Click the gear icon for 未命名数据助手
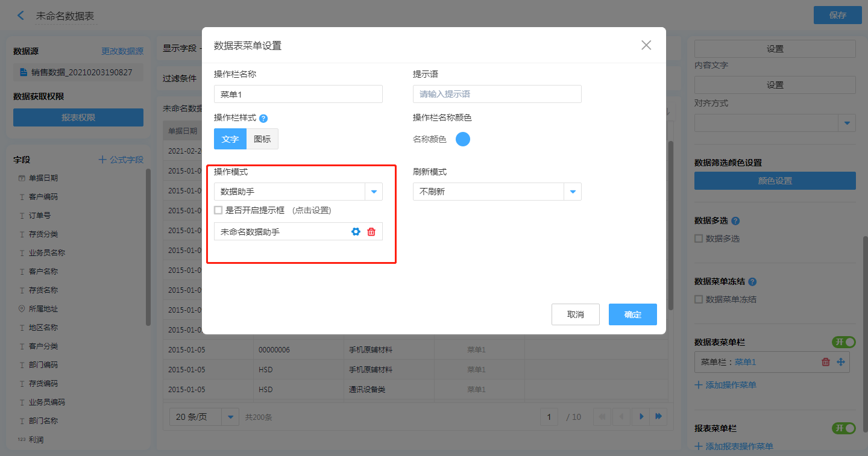 356,232
